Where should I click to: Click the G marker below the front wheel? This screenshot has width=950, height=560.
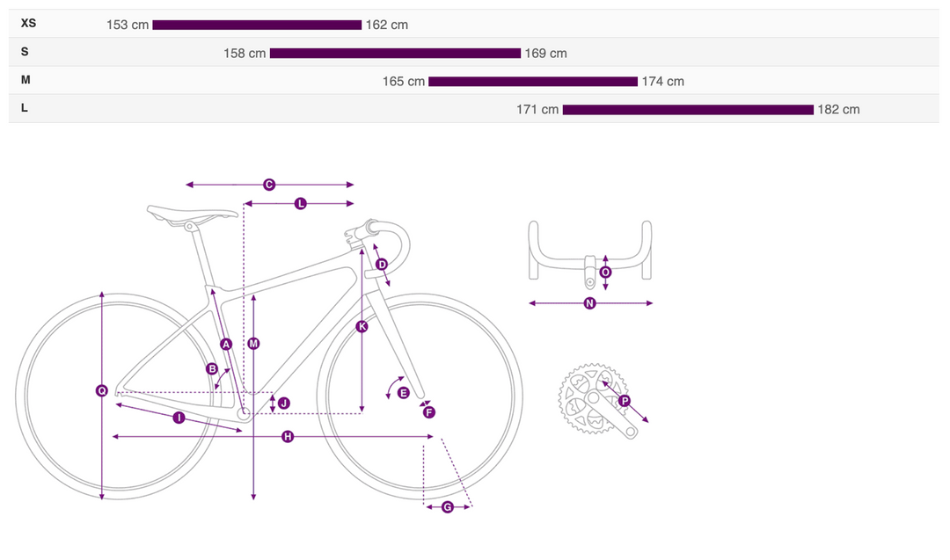point(448,507)
